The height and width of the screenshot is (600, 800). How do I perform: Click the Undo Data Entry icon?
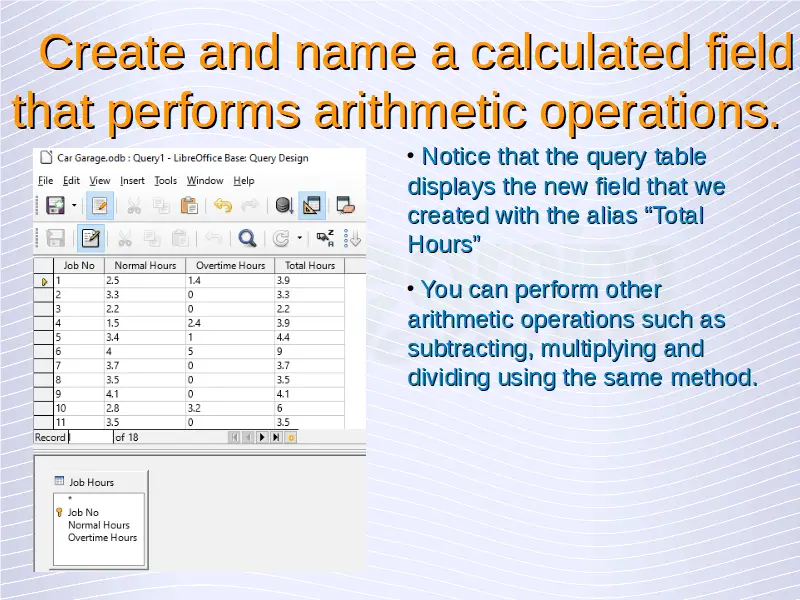(x=213, y=238)
